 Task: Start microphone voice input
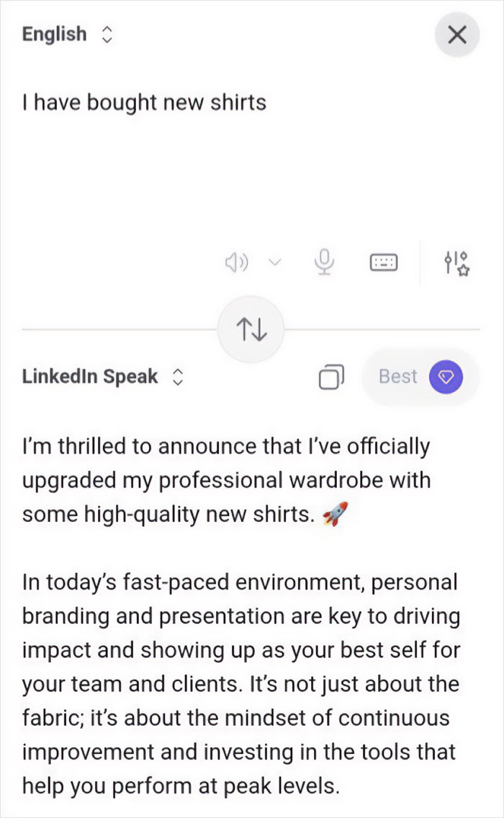coord(324,262)
